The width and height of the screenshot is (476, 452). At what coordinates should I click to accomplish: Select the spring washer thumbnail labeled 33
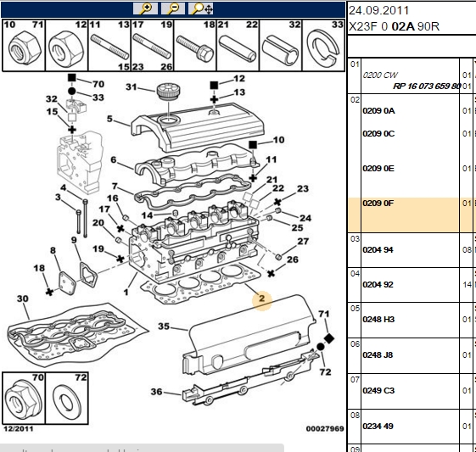click(323, 45)
